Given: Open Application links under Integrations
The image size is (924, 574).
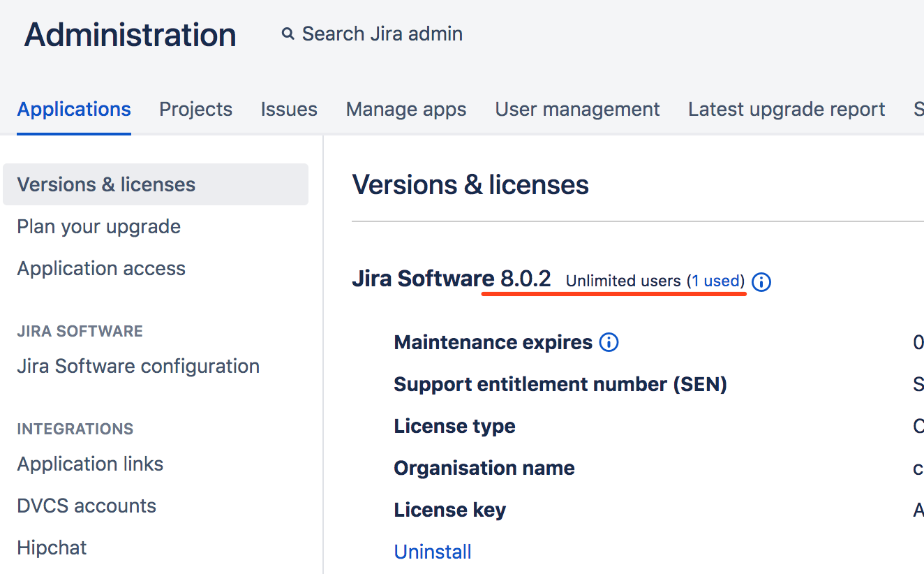Looking at the screenshot, I should pos(90,464).
